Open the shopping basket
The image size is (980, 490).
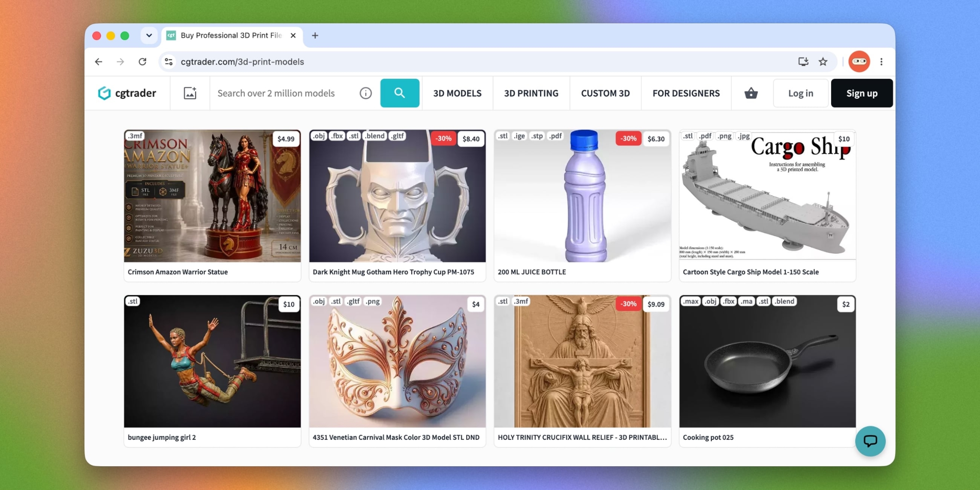click(751, 93)
